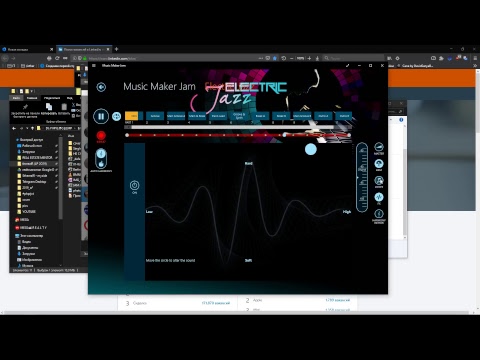Image resolution: width=480 pixels, height=360 pixels.
Task: Zoom out with the browser minus button
Action: click(x=292, y=58)
